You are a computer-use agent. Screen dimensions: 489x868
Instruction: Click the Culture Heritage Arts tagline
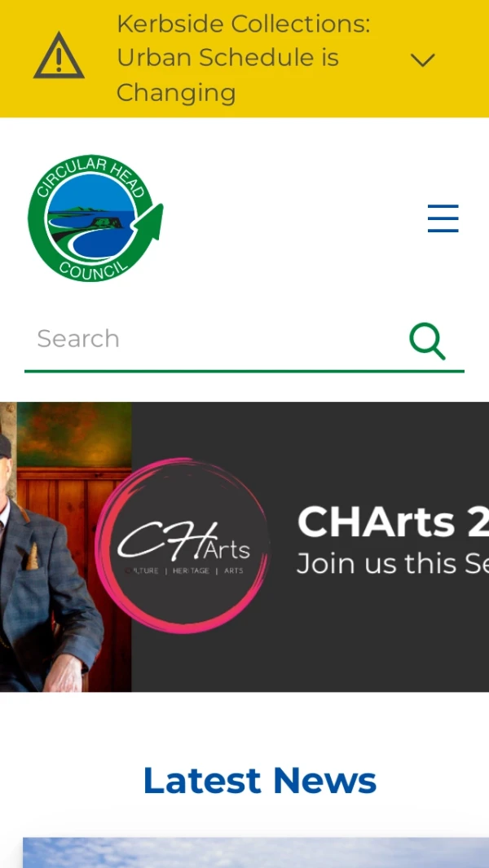[x=184, y=571]
